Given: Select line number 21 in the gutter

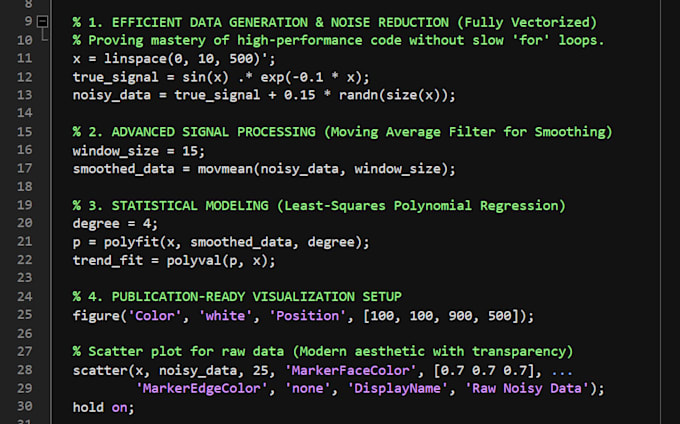Looking at the screenshot, I should (x=24, y=241).
